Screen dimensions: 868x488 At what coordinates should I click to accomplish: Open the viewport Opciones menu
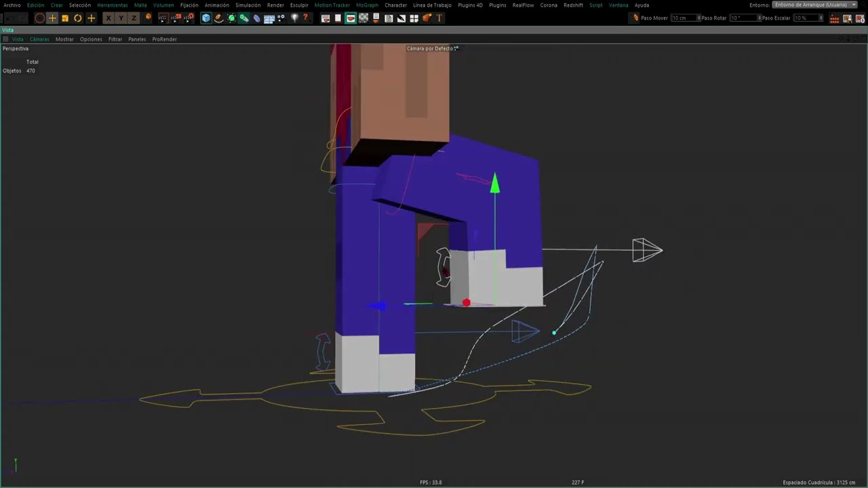pyautogui.click(x=91, y=39)
